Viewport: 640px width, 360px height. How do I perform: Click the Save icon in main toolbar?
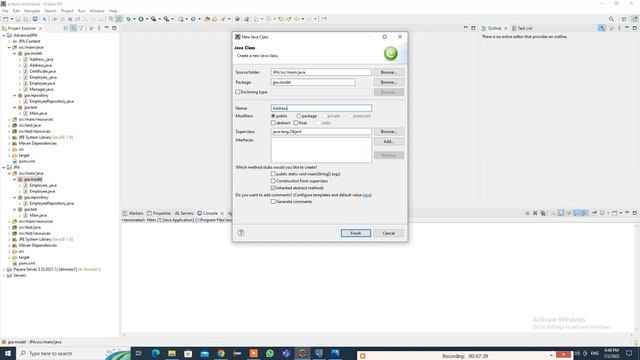18,19
